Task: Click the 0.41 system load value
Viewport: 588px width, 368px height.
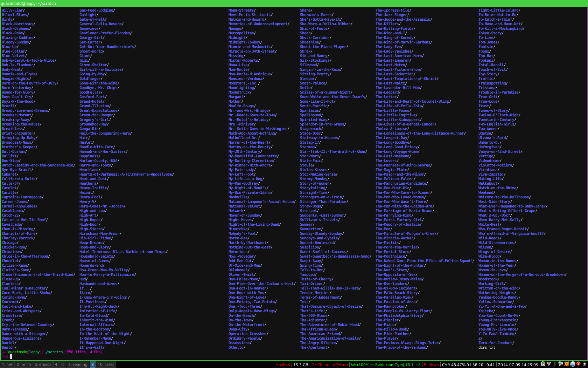Action: 491,365
